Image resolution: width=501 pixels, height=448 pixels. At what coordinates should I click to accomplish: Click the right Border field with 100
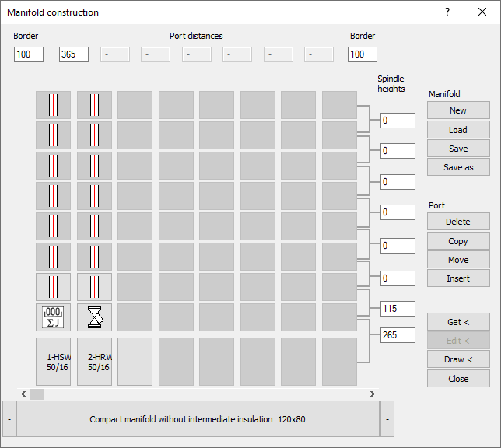(363, 54)
